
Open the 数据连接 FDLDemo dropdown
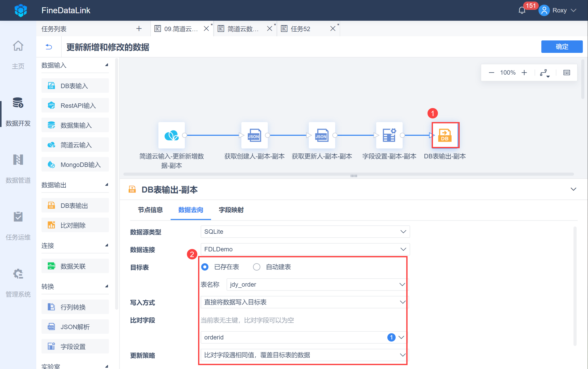coord(305,249)
